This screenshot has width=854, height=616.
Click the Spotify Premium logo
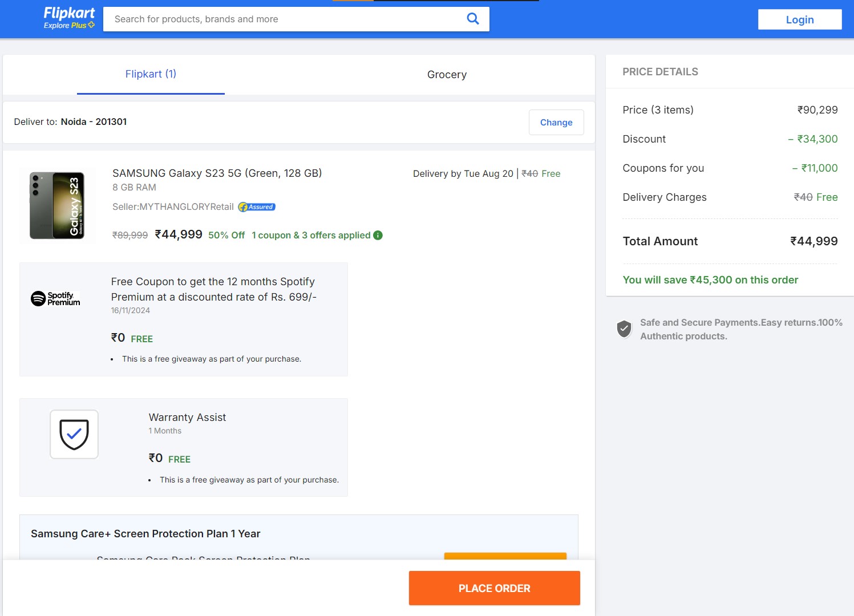55,298
